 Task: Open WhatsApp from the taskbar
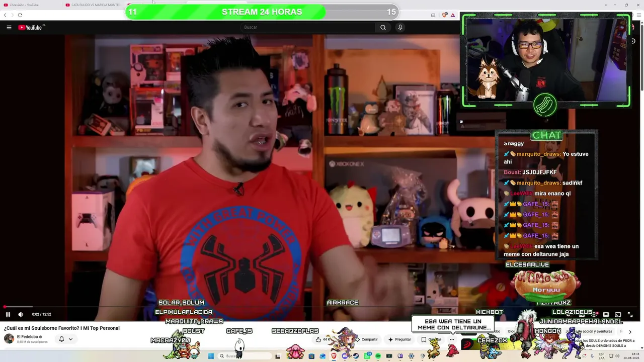pos(367,356)
